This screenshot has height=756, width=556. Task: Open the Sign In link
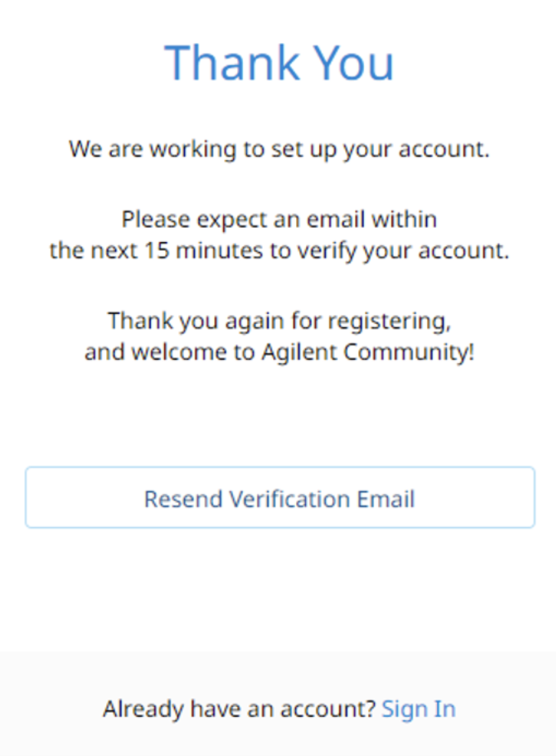[418, 709]
